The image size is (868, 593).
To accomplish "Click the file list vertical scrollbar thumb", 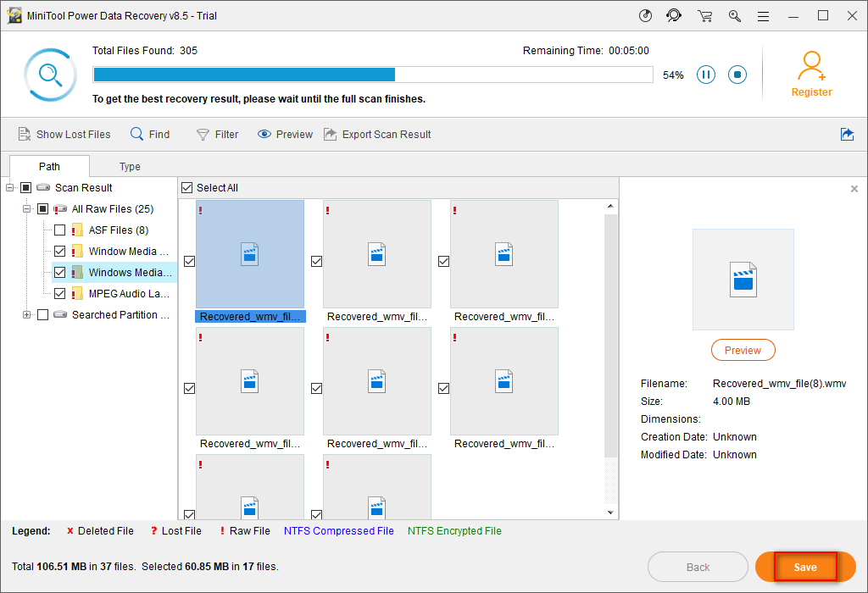I will pos(610,335).
